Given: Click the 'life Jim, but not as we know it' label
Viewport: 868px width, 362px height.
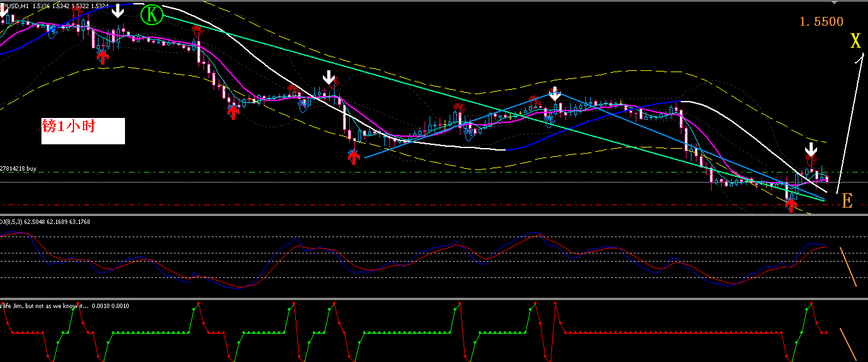Looking at the screenshot, I should coord(64,306).
